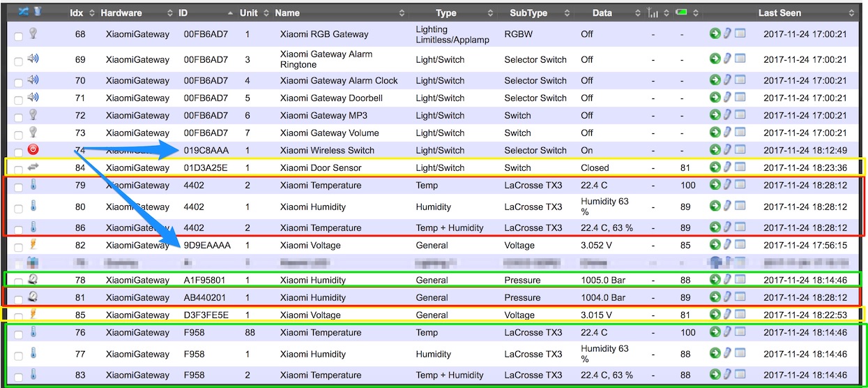Viewport: 868px width, 388px height.
Task: Click the red power icon of Xiaomi Wireless Switch
Action: [33, 149]
